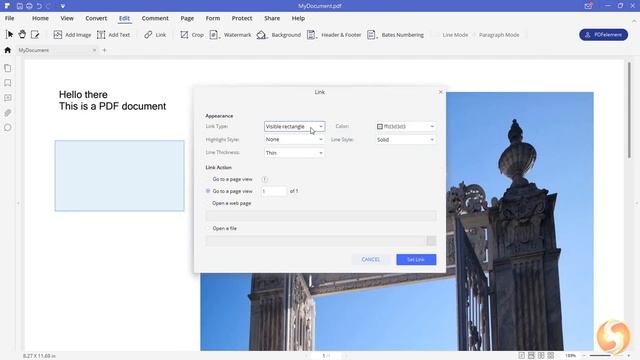Click the info icon beside Go to a page view
This screenshot has height=360, width=640.
(264, 179)
